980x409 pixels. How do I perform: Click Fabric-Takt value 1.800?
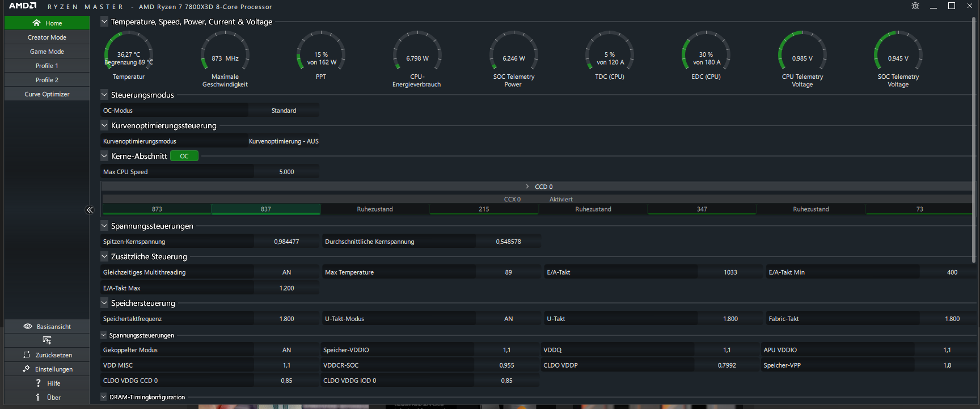952,319
